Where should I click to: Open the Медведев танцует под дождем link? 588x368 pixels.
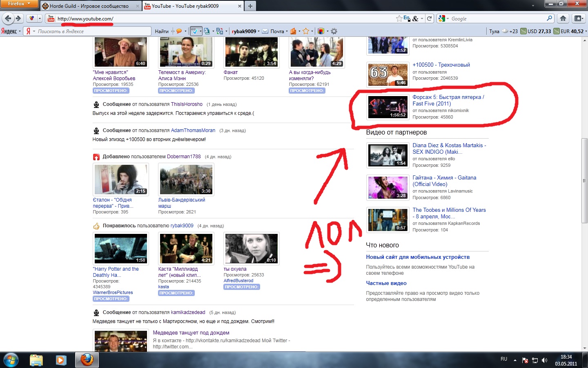coord(191,333)
